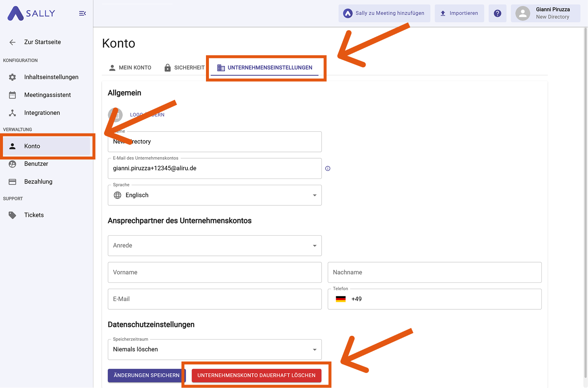Click Sally zu Meeting hinzufügen button

point(384,13)
